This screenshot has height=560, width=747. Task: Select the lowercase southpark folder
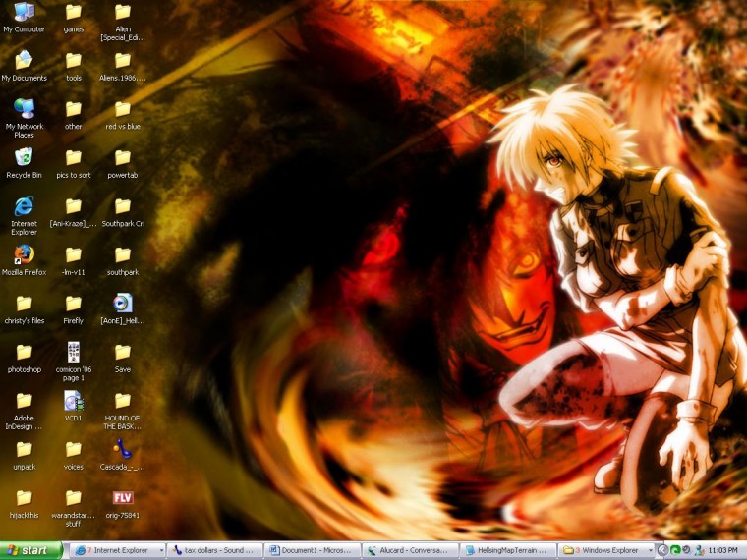click(x=123, y=261)
